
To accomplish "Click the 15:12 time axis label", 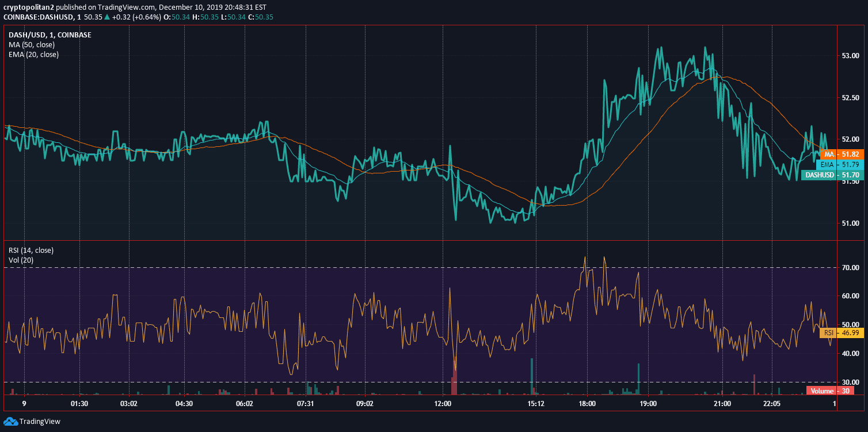I will tap(536, 404).
